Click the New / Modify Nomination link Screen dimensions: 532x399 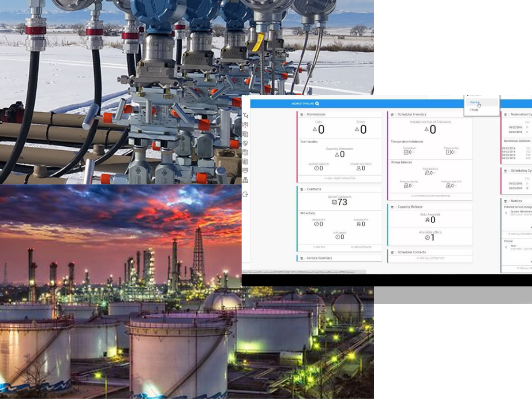[x=339, y=178]
